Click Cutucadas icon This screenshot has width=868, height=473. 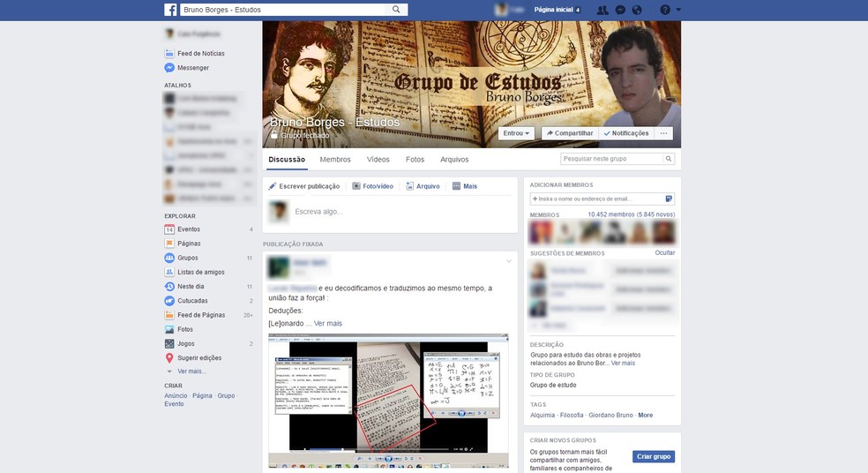coord(169,301)
